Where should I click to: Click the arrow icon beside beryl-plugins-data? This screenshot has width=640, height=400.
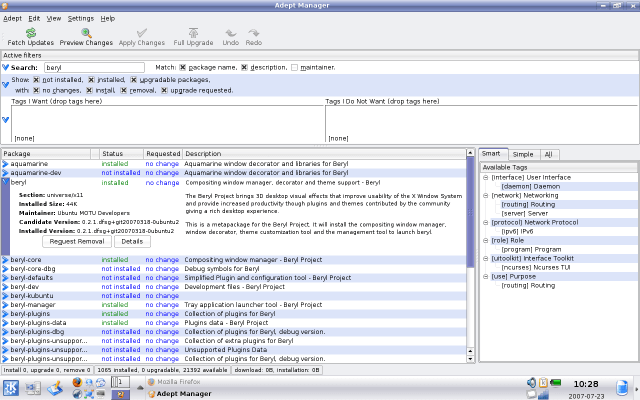[x=5, y=323]
